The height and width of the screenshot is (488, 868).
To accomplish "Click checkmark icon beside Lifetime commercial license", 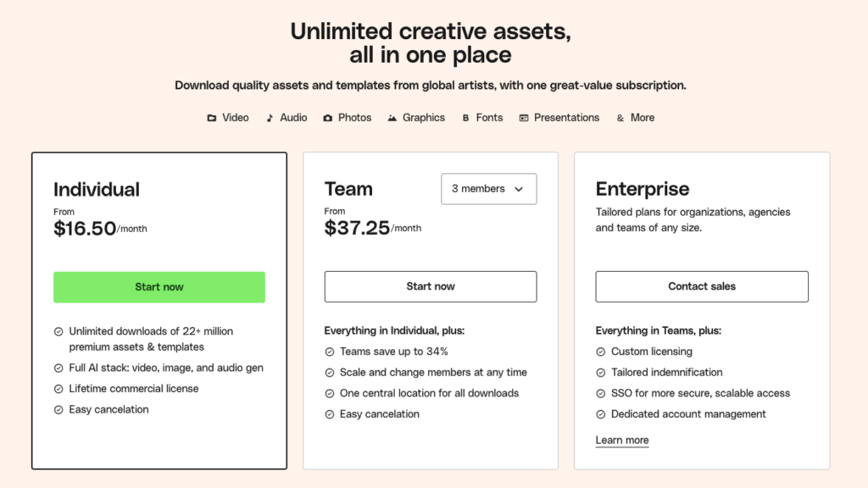I will [x=58, y=389].
